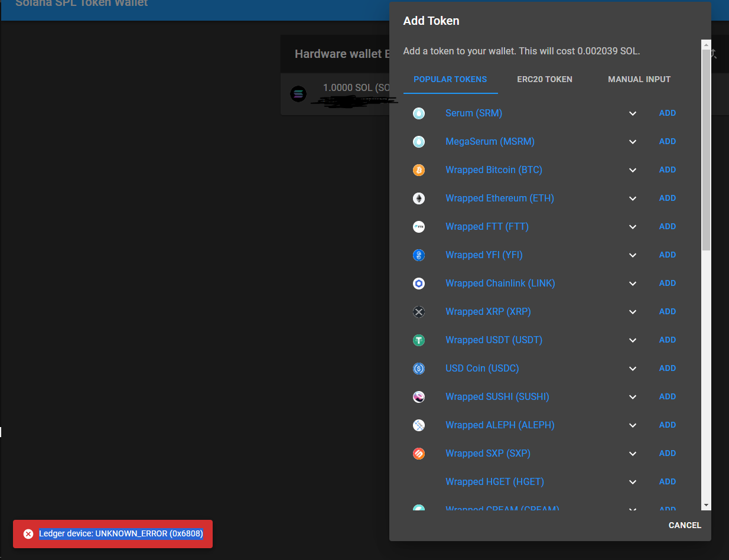Add the Wrapped Bitcoin (BTC) token
This screenshot has height=560, width=729.
pyautogui.click(x=668, y=170)
